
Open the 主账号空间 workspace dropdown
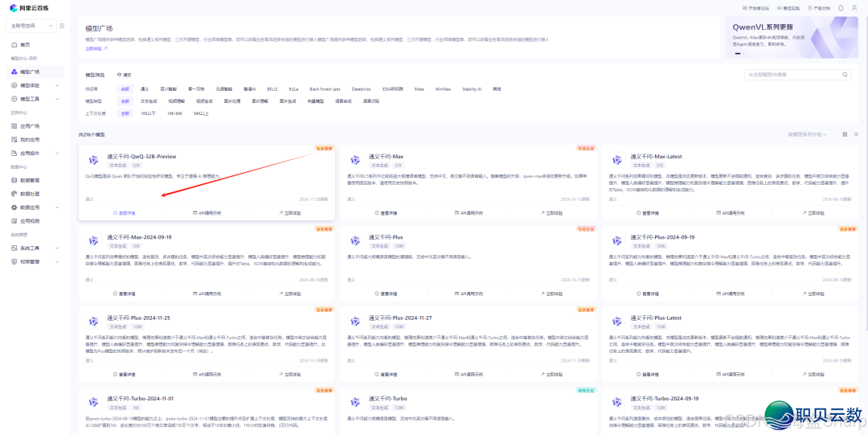tap(31, 26)
